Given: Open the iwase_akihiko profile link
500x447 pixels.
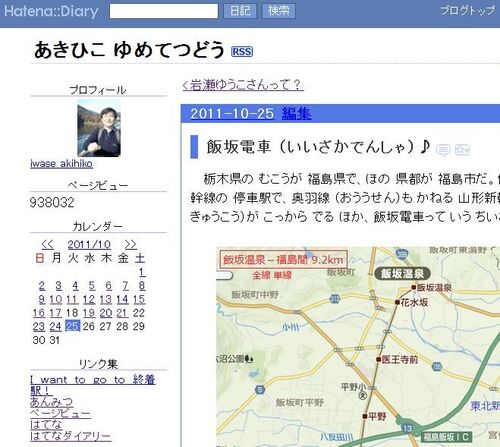Looking at the screenshot, I should (x=61, y=163).
